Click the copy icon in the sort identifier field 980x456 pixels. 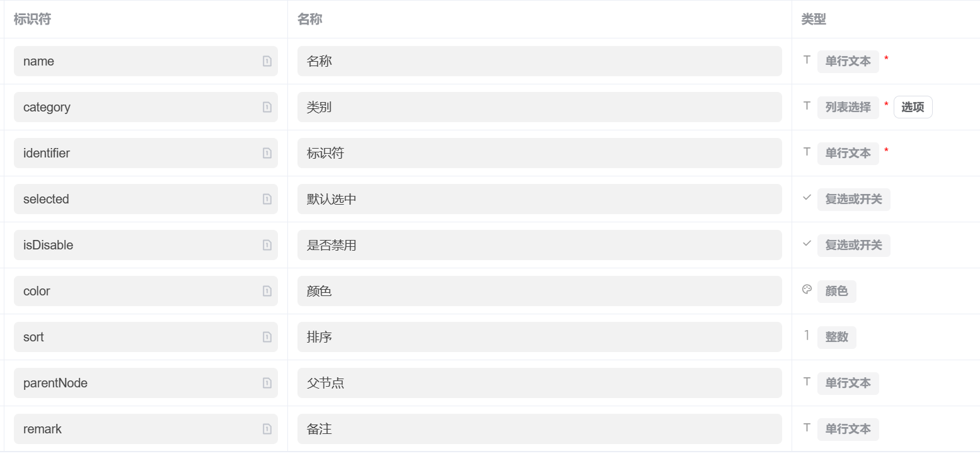tap(267, 337)
